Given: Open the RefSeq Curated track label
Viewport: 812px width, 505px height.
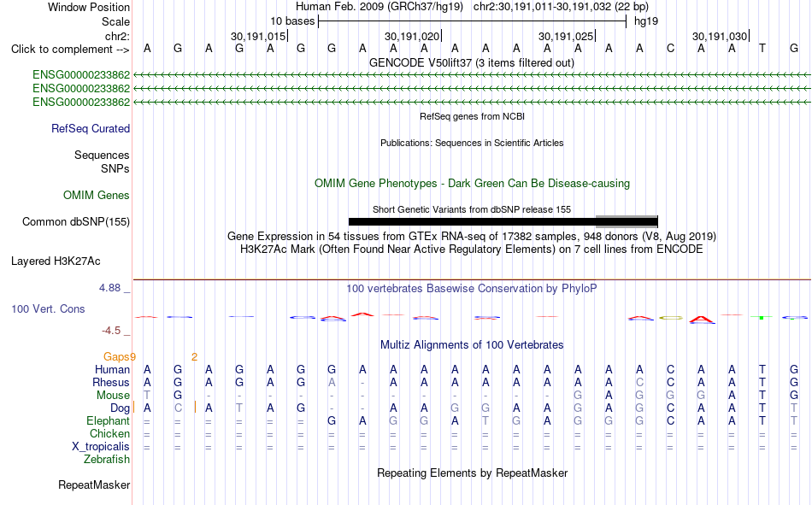Looking at the screenshot, I should [x=91, y=128].
